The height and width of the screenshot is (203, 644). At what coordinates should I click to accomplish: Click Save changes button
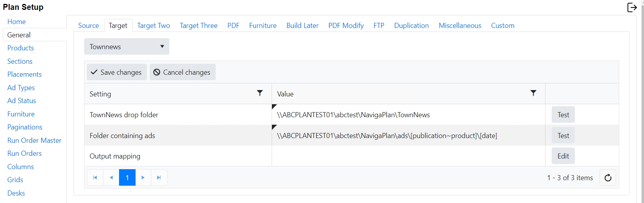click(117, 72)
